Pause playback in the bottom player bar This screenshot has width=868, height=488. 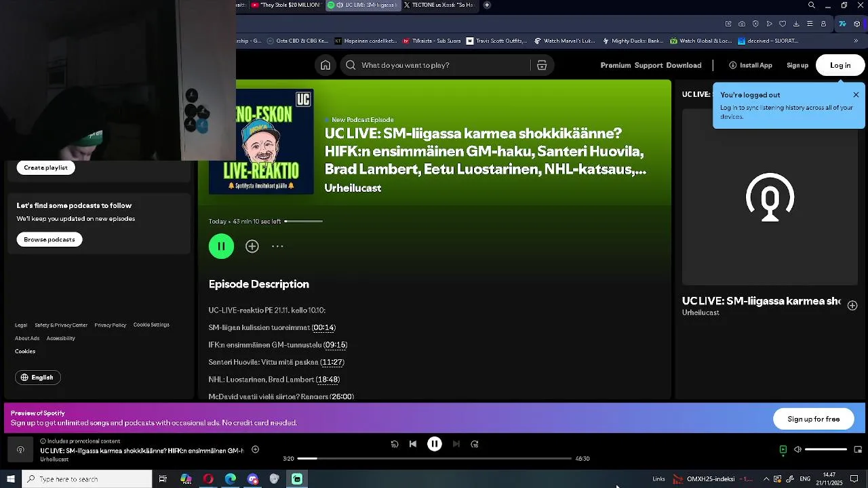click(x=435, y=444)
